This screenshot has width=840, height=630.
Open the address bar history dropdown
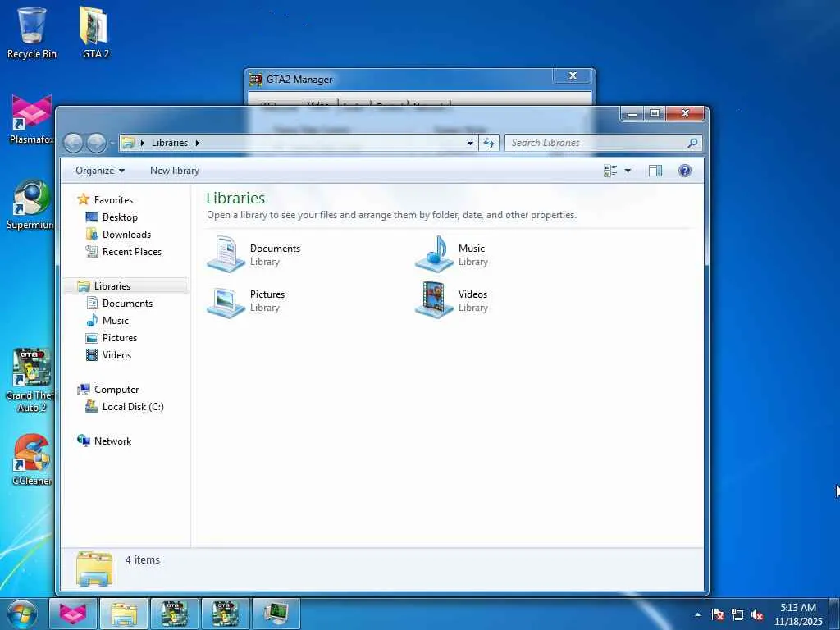point(470,143)
